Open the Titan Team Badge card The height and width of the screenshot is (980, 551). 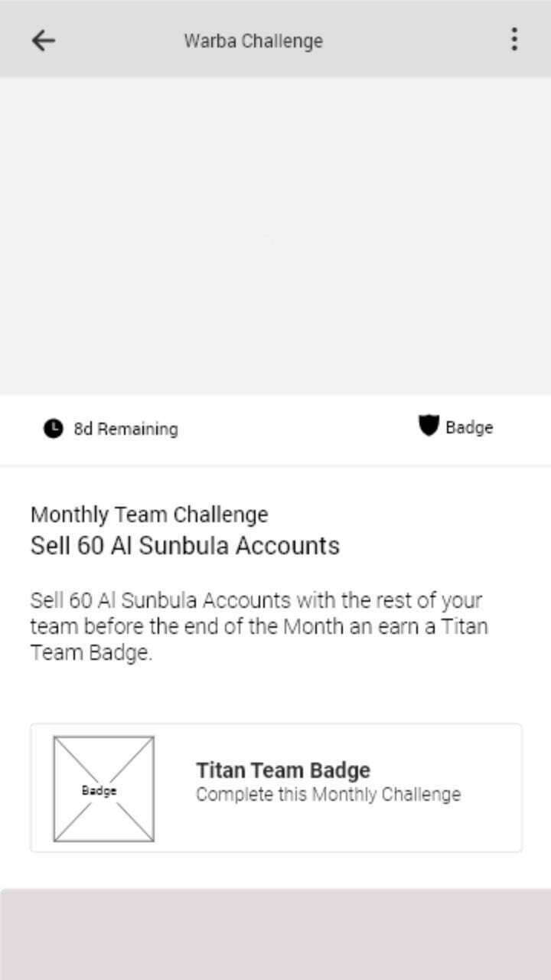[276, 788]
